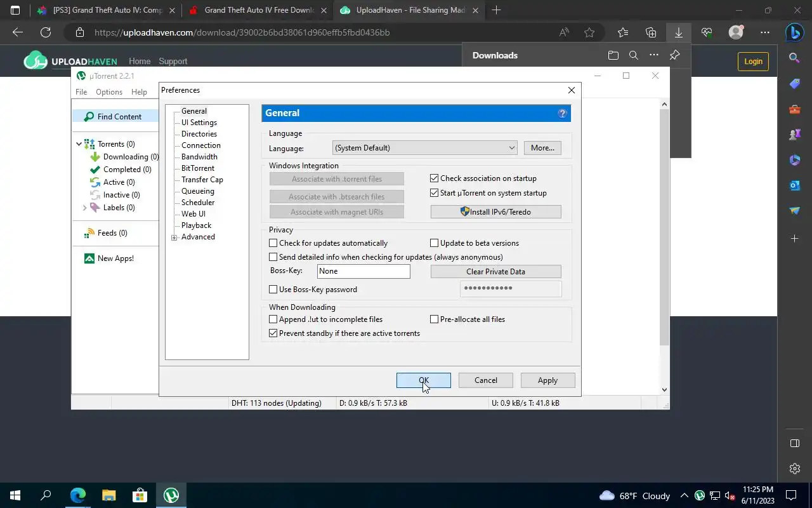Open Microsoft Store from taskbar
The width and height of the screenshot is (812, 508).
click(140, 495)
